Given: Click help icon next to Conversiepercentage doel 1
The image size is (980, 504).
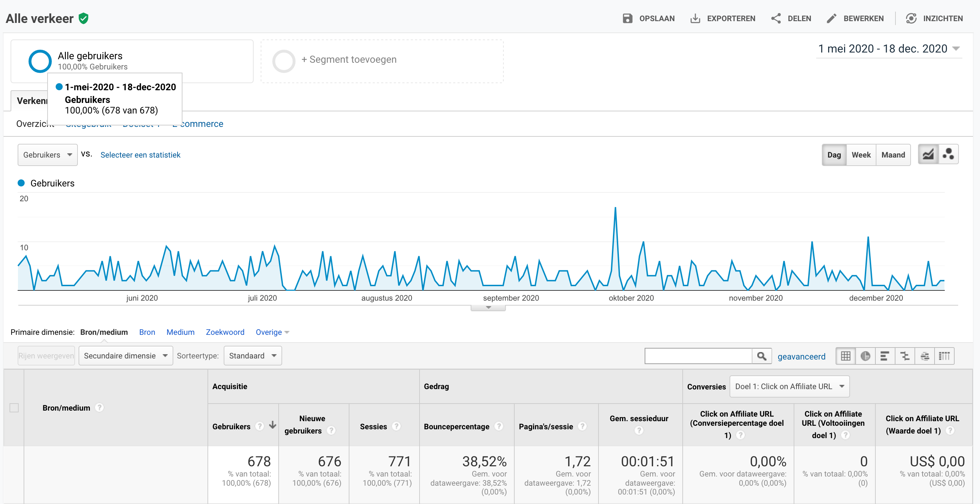Looking at the screenshot, I should [x=740, y=435].
